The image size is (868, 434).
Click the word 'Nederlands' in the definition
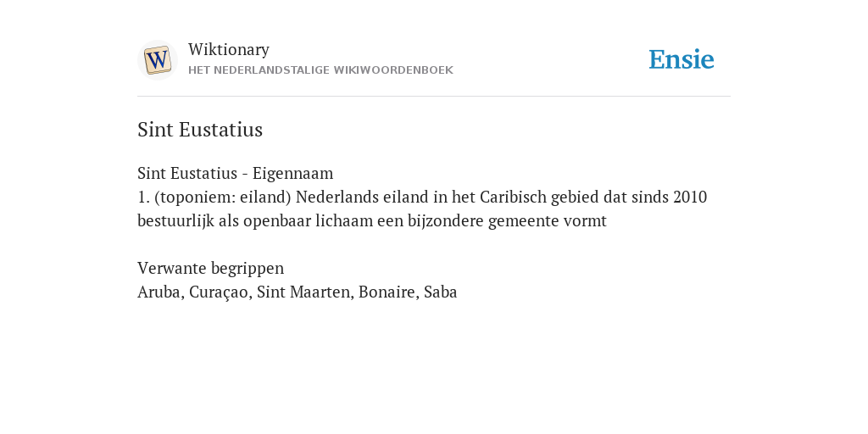(337, 197)
